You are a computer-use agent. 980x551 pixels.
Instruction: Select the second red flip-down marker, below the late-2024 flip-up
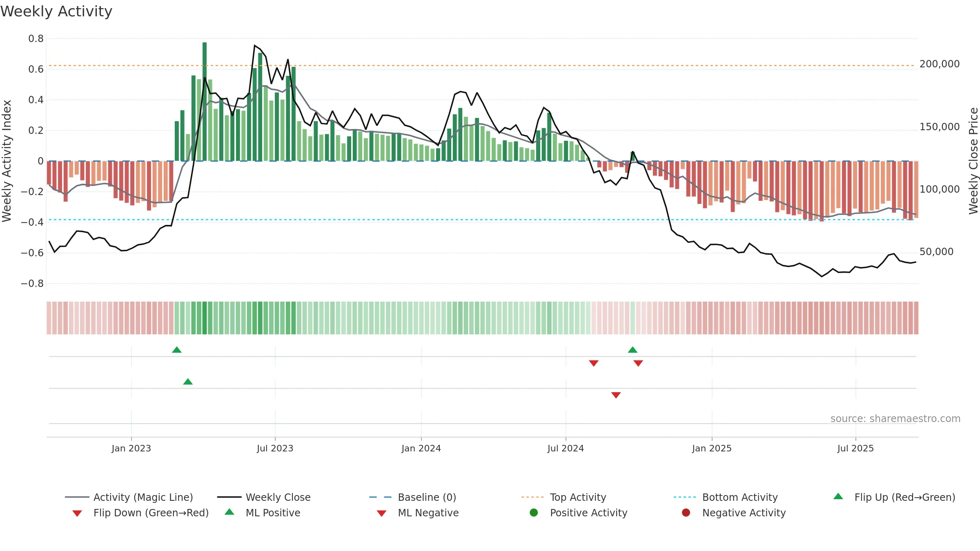[x=638, y=363]
